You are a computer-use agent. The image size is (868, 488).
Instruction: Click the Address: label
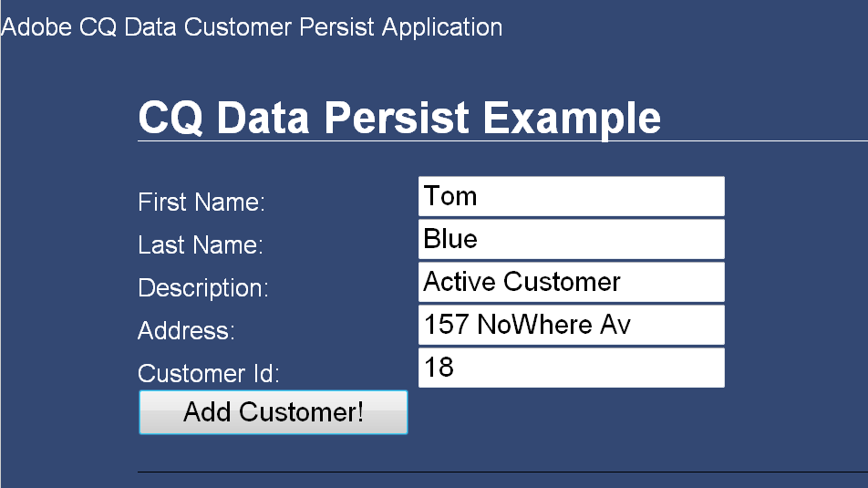(186, 331)
